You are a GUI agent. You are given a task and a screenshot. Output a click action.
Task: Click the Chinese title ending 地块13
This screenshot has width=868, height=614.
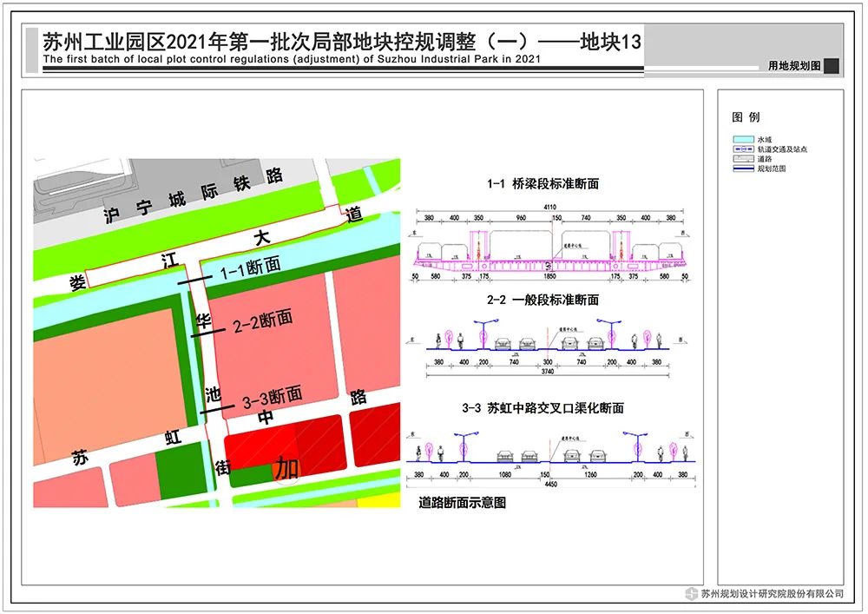point(341,42)
